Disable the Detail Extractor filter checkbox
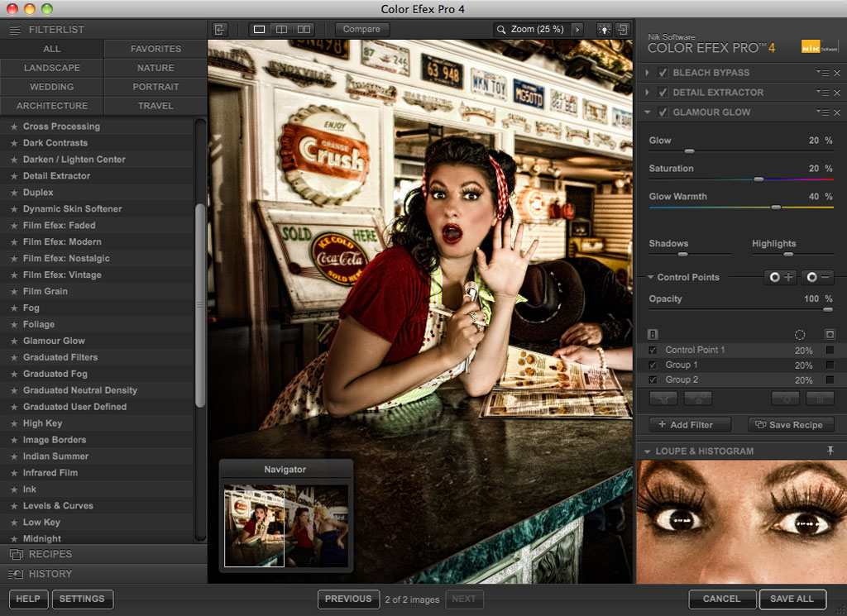This screenshot has height=616, width=847. click(663, 93)
